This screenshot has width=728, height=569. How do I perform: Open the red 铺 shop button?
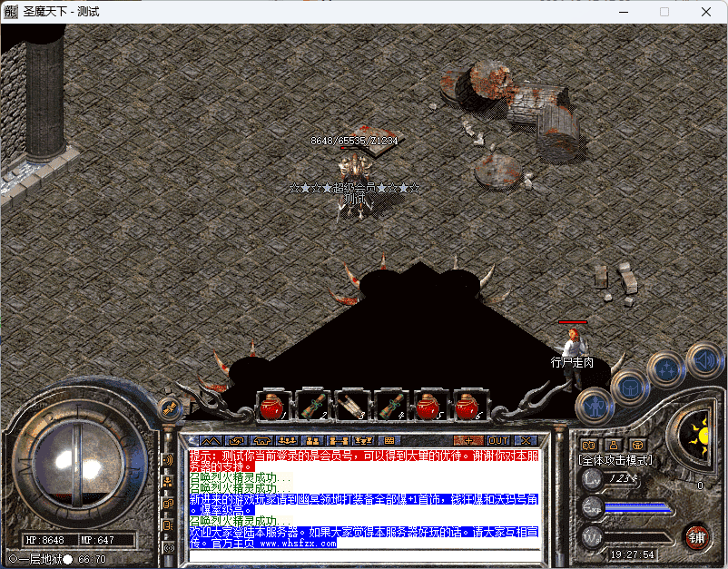(x=696, y=537)
